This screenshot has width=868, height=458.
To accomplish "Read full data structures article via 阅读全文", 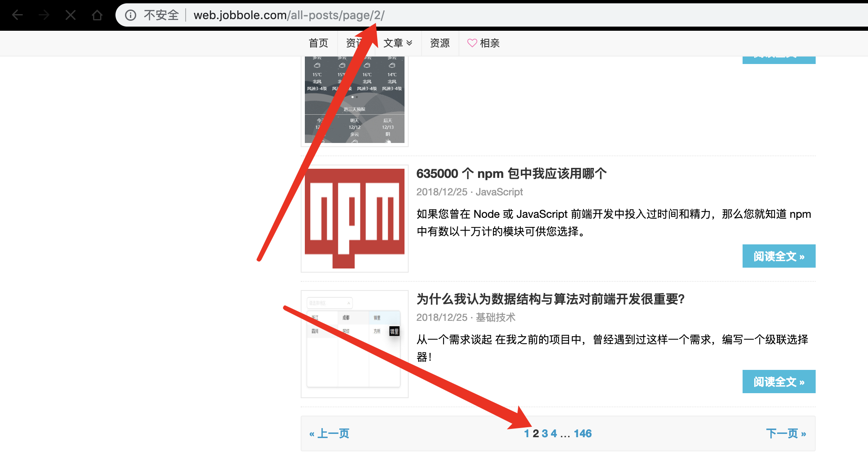I will click(x=779, y=382).
